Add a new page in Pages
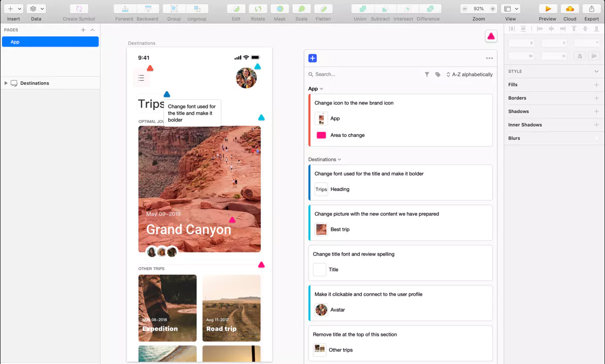The image size is (605, 364). [x=83, y=30]
